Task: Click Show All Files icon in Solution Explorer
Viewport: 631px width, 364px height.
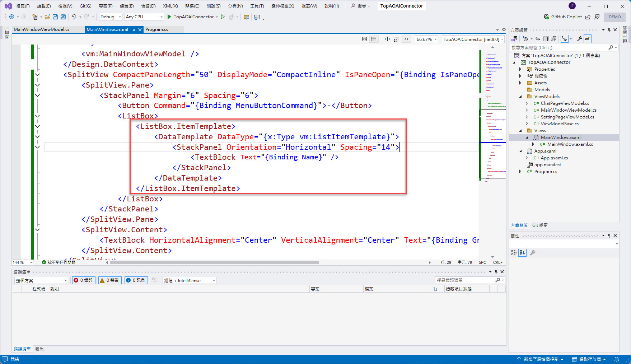Action: click(553, 39)
